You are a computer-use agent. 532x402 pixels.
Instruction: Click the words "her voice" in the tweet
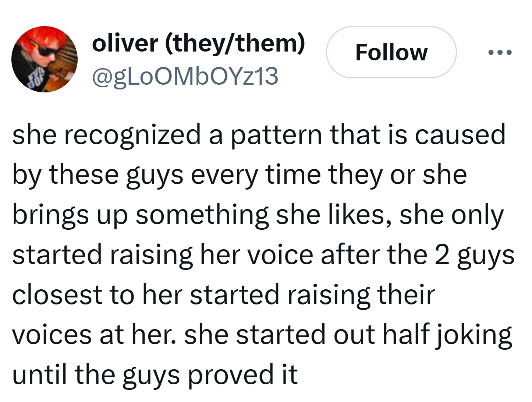(x=256, y=255)
